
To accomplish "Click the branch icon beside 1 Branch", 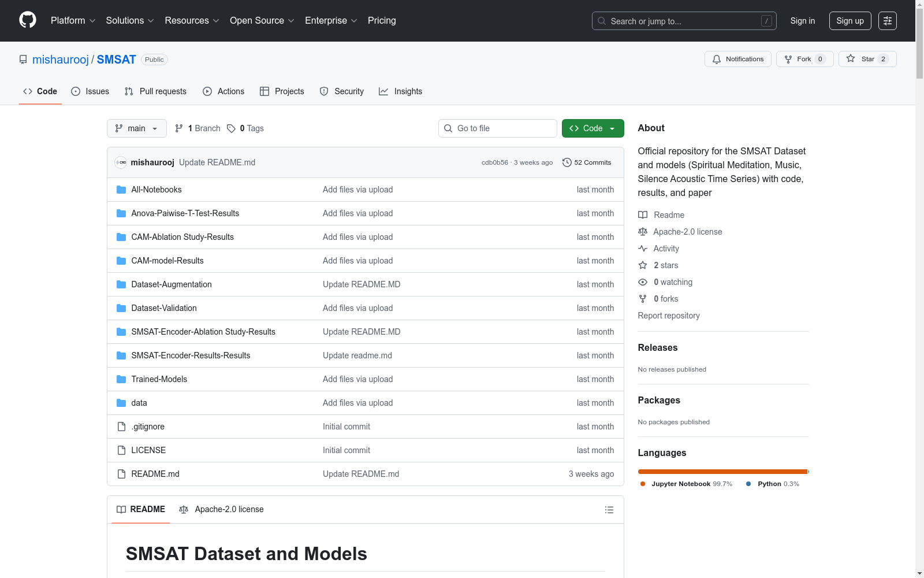I will (x=179, y=128).
